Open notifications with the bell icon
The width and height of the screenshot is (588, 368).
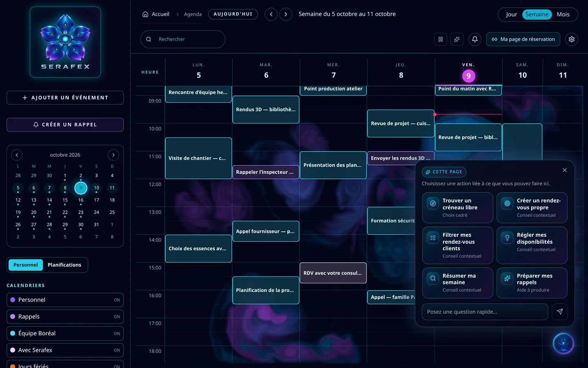(475, 39)
